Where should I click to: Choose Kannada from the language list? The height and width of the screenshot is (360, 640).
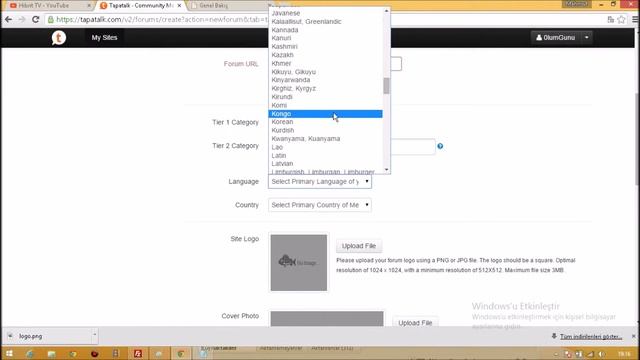click(x=325, y=30)
